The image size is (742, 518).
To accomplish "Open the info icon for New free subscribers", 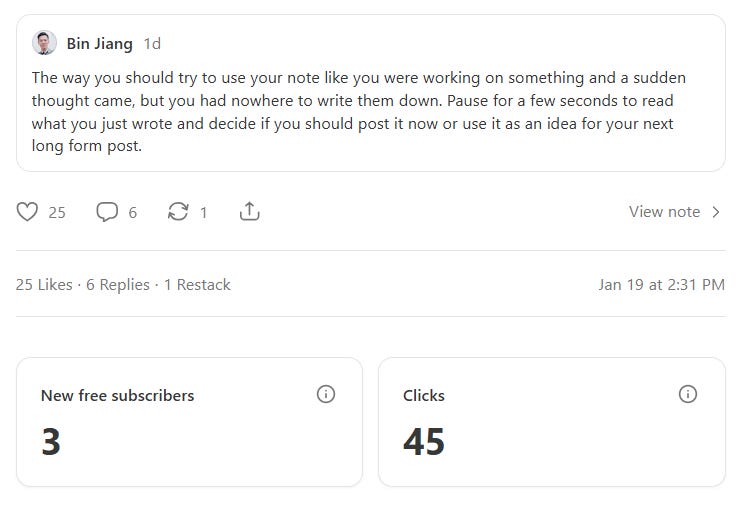I will (326, 394).
